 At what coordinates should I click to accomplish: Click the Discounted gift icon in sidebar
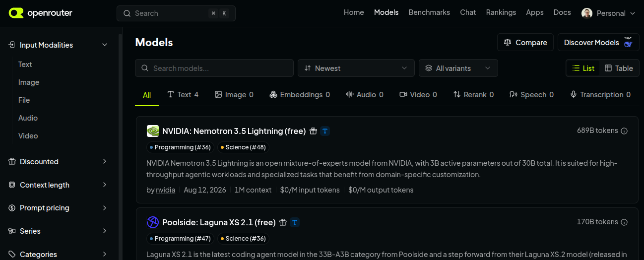click(x=12, y=162)
